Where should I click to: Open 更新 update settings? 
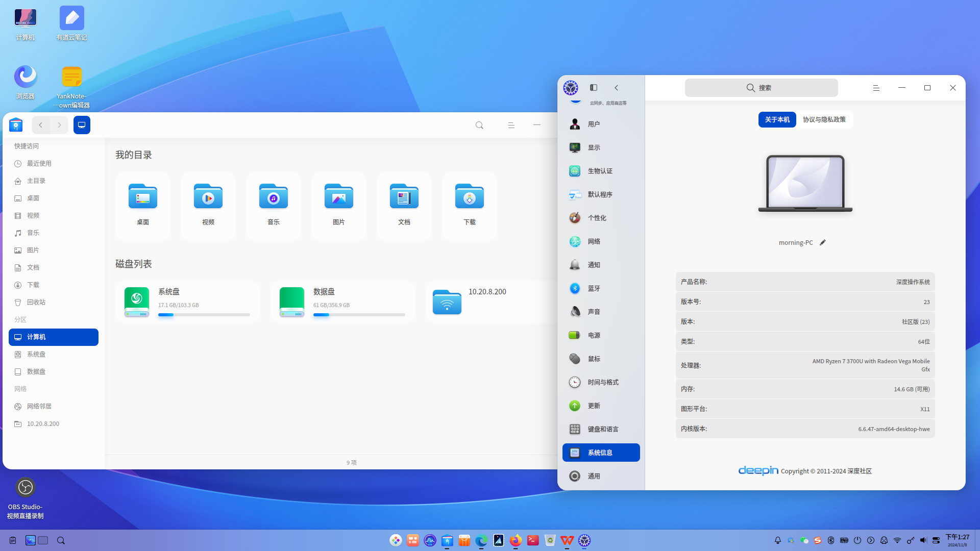[601, 406]
